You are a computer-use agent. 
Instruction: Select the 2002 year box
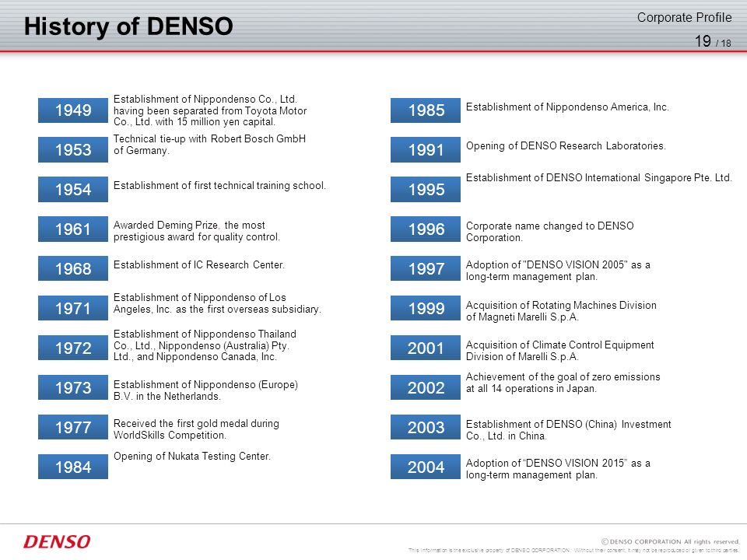(426, 387)
